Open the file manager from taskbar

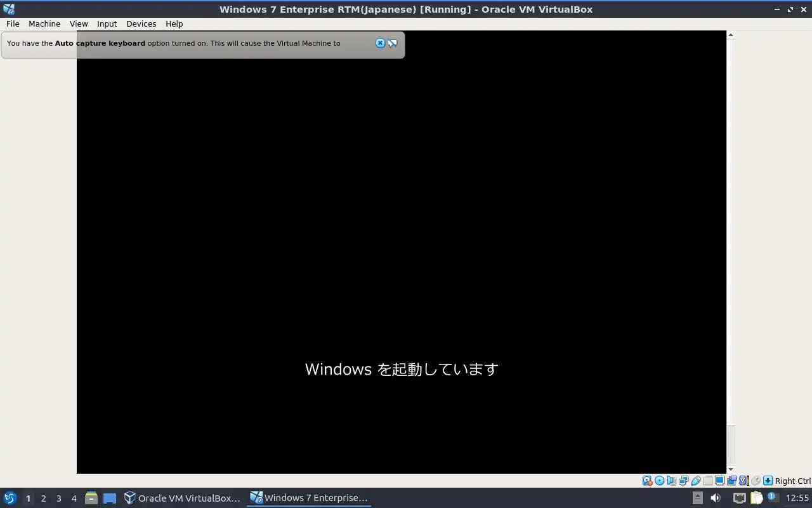(91, 498)
